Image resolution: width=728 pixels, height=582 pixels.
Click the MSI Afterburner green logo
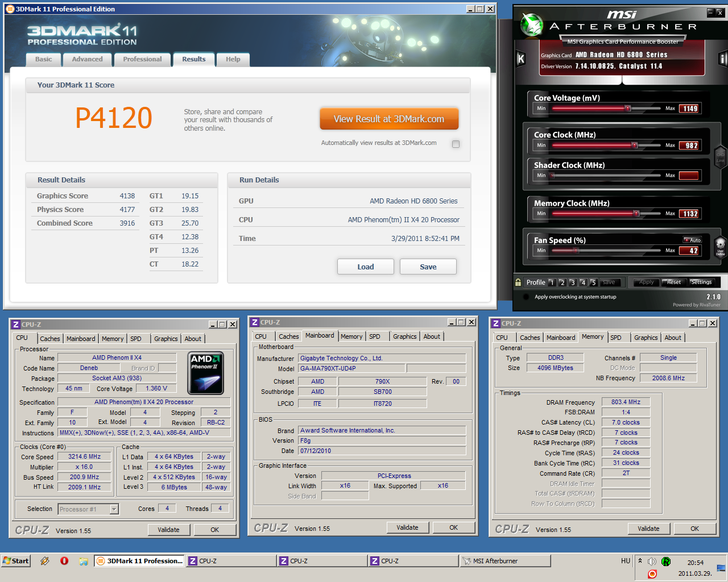pos(532,24)
